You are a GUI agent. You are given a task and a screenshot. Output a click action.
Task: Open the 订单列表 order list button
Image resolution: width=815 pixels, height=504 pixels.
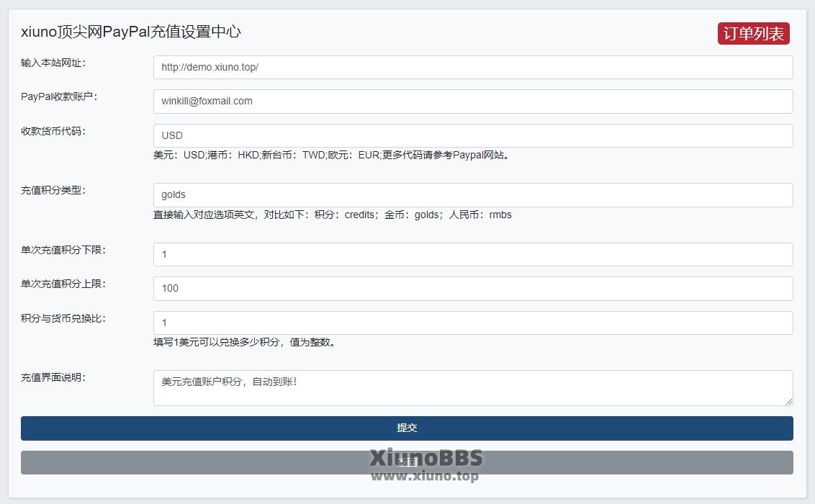click(x=754, y=34)
